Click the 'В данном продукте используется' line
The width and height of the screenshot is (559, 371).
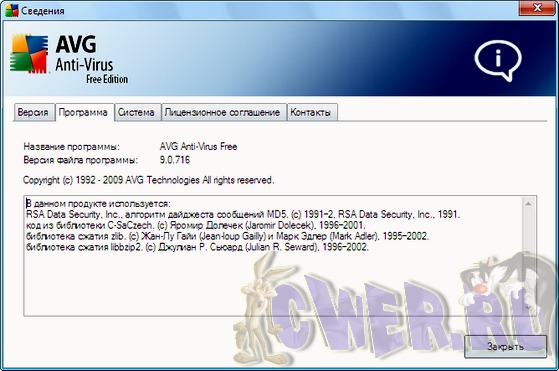click(98, 204)
